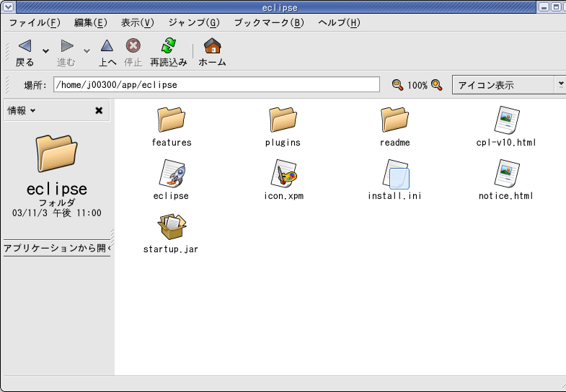This screenshot has height=392, width=566.
Task: Click the plugins folder name label
Action: 283,143
